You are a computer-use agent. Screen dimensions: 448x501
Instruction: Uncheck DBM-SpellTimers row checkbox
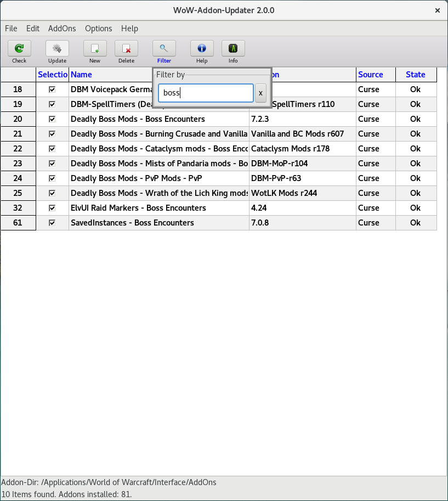[x=52, y=104]
